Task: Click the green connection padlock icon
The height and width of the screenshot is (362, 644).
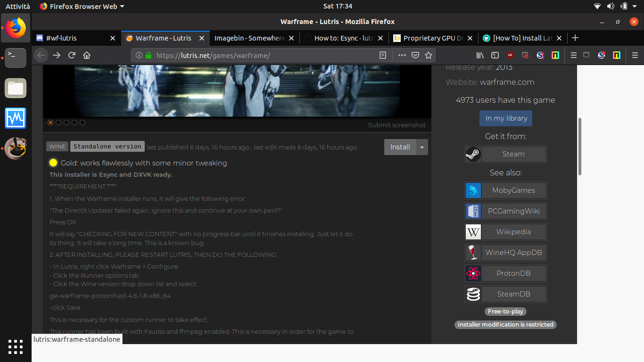Action: pos(149,55)
